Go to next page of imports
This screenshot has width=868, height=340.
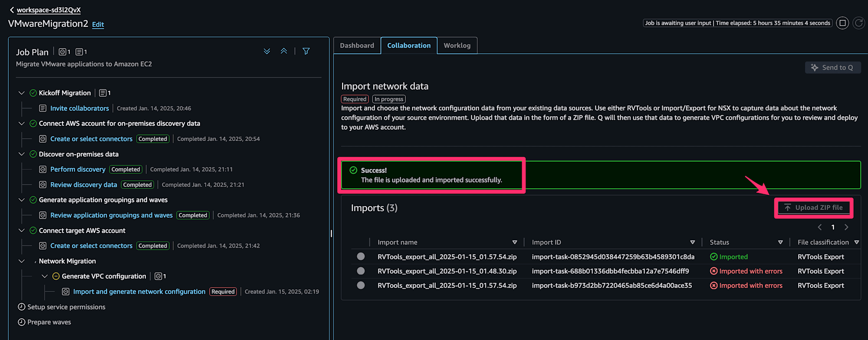tap(846, 227)
